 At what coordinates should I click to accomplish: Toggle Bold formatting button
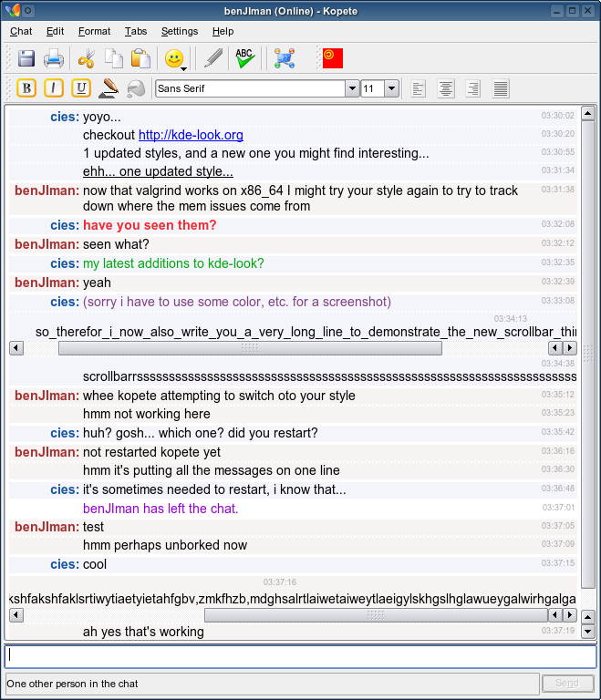(26, 87)
